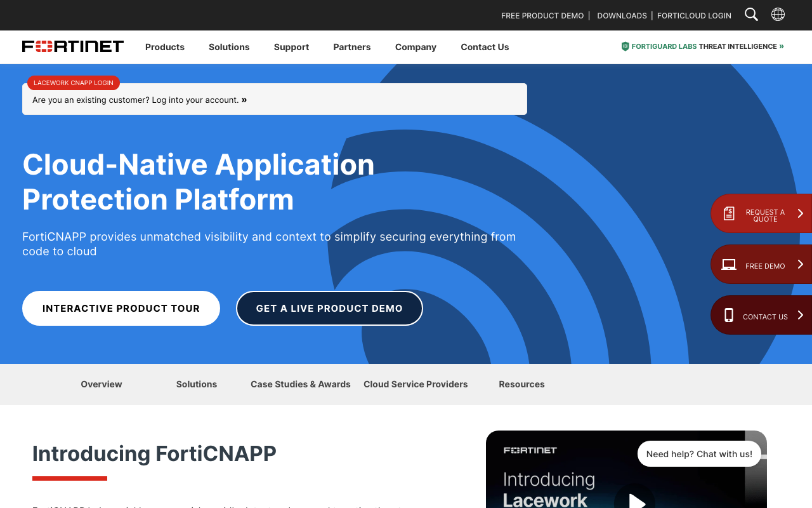
Task: Click the Free Demo side chevron arrow
Action: point(801,264)
